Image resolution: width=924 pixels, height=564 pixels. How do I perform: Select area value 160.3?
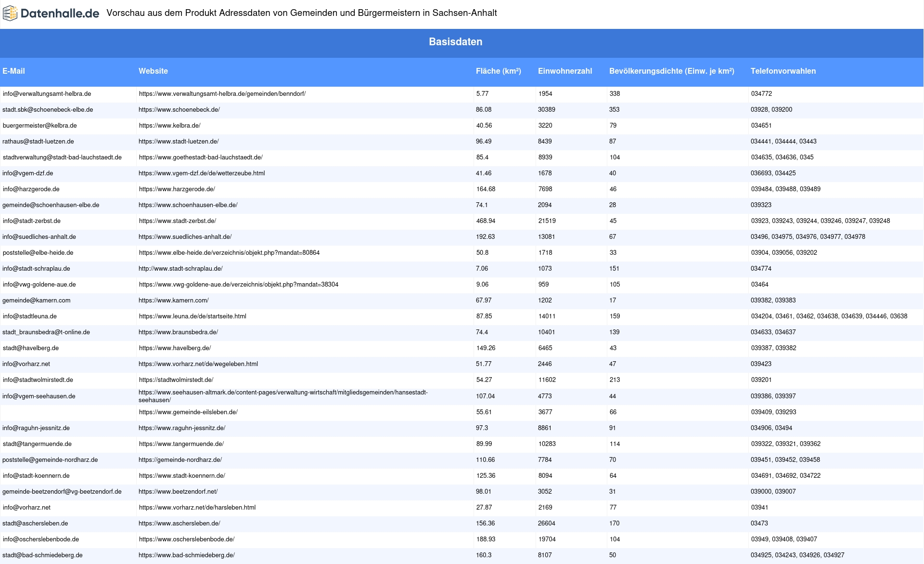click(484, 555)
